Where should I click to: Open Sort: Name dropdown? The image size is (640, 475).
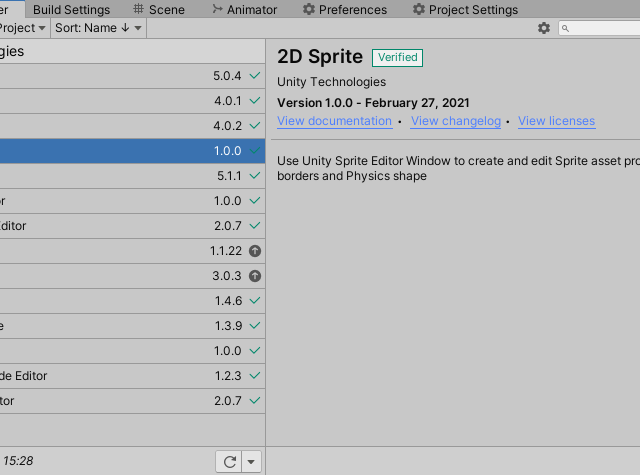click(98, 28)
